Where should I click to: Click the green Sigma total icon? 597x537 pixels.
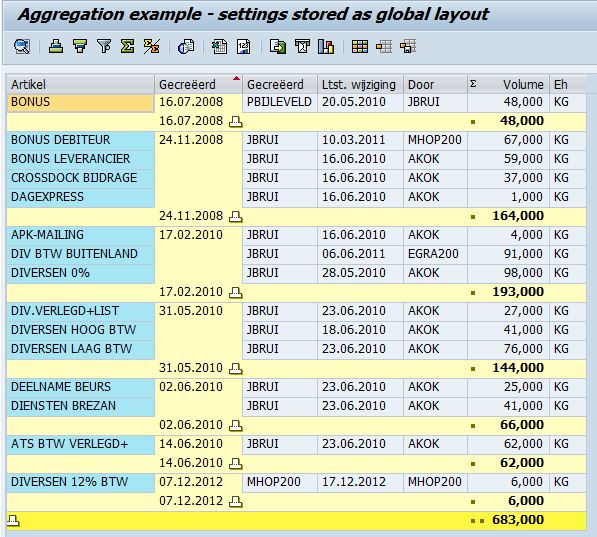128,46
